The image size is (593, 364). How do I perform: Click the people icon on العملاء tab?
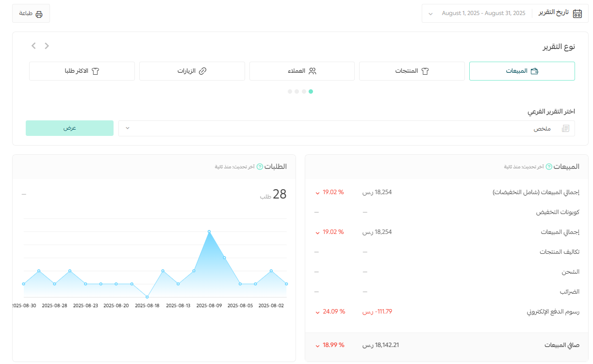(313, 71)
